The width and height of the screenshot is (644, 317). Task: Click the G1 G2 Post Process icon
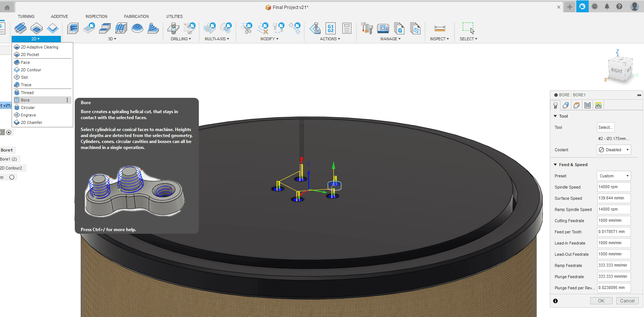pos(331,28)
